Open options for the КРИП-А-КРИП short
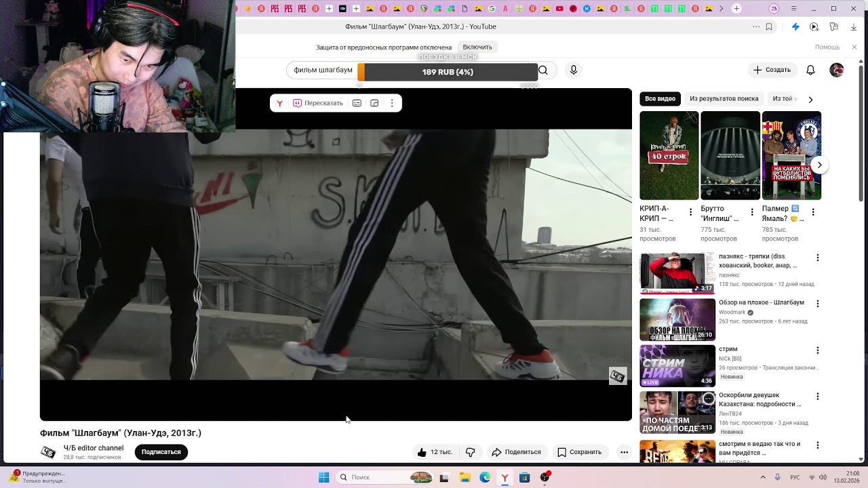Viewport: 868px width, 488px height. click(691, 212)
